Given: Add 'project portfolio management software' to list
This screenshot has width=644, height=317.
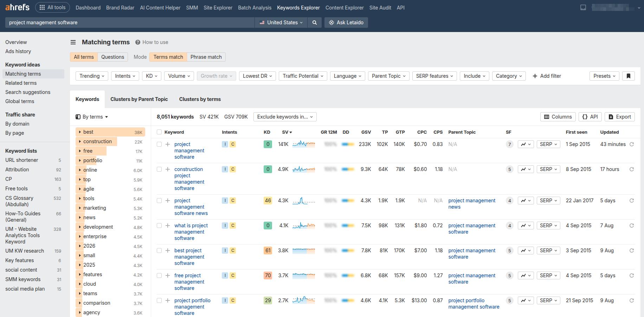Looking at the screenshot, I should 168,300.
